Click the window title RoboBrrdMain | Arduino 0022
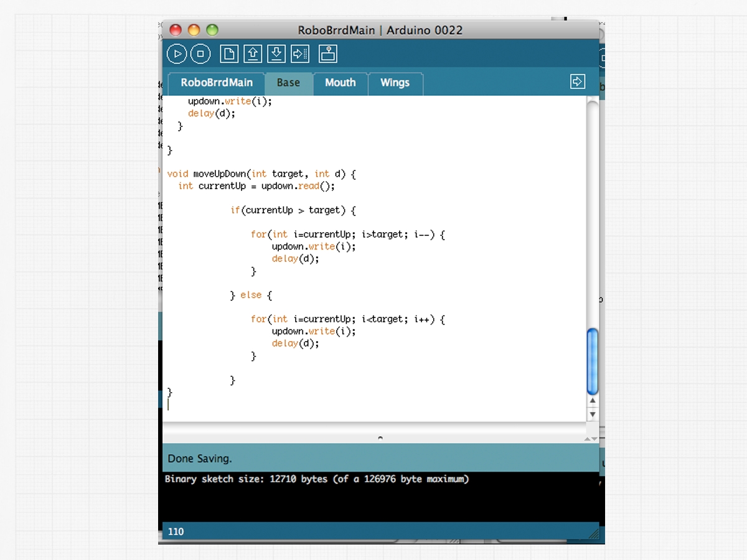 pyautogui.click(x=380, y=30)
